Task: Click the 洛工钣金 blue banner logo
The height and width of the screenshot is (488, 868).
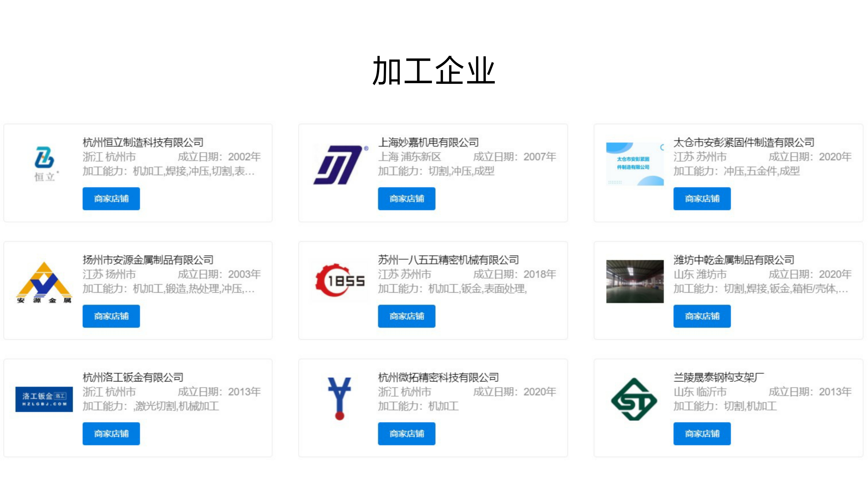Action: [x=44, y=399]
